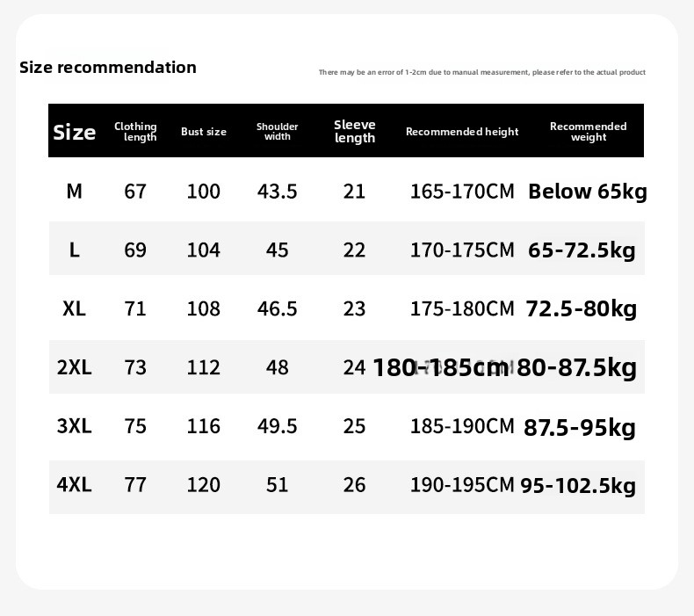Screen dimensions: 694x616
Task: Select the "170-175CM" height cell
Action: (x=462, y=250)
